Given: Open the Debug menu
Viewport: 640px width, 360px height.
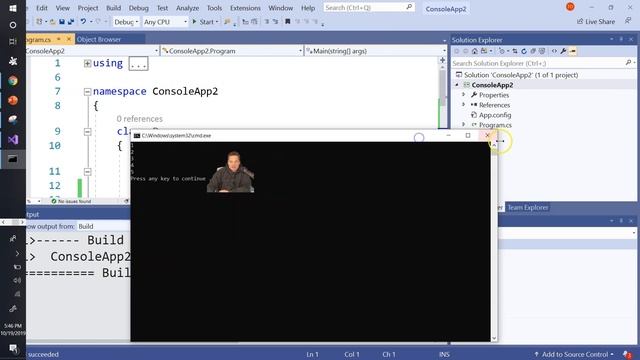Looking at the screenshot, I should 139,8.
